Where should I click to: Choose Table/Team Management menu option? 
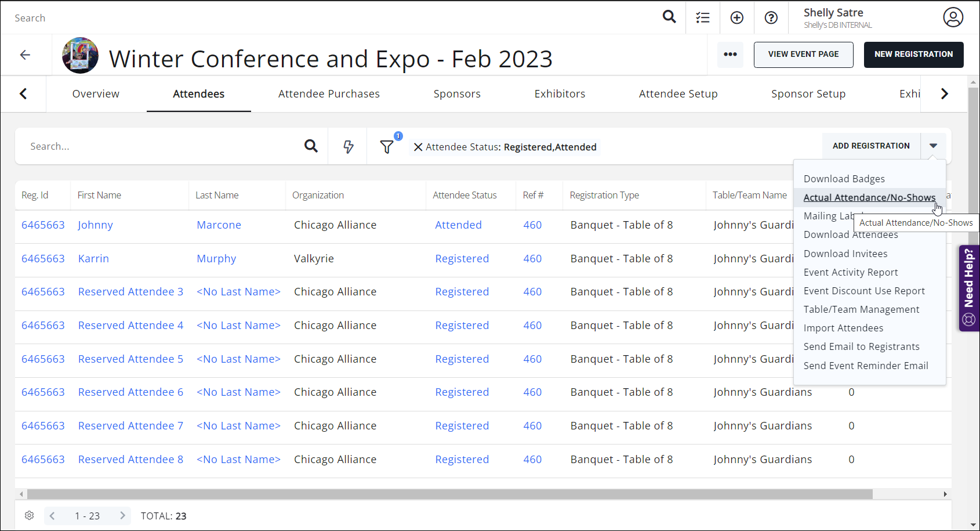click(x=861, y=309)
